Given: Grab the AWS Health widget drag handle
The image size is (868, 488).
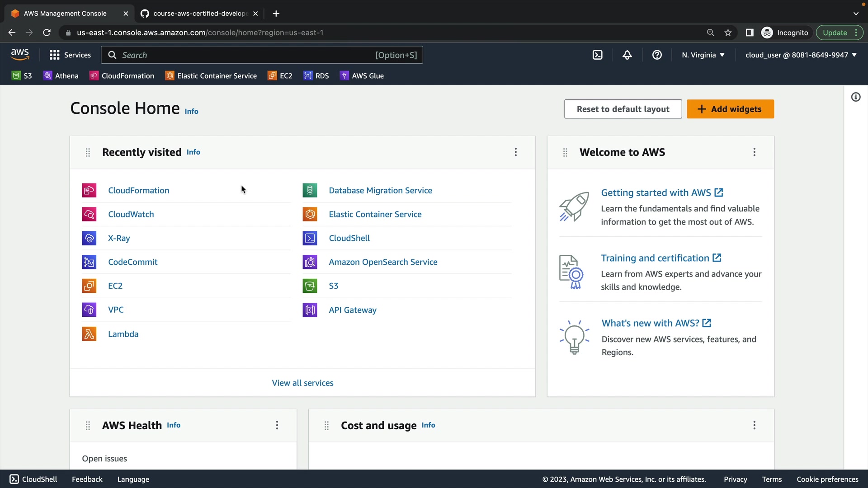Looking at the screenshot, I should 88,426.
